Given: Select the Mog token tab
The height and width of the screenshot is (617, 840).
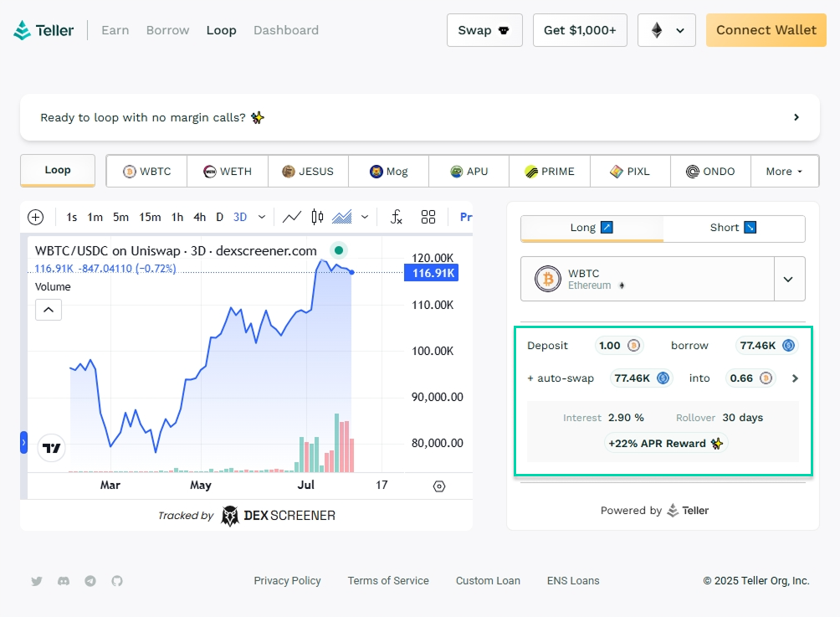Looking at the screenshot, I should pos(388,172).
